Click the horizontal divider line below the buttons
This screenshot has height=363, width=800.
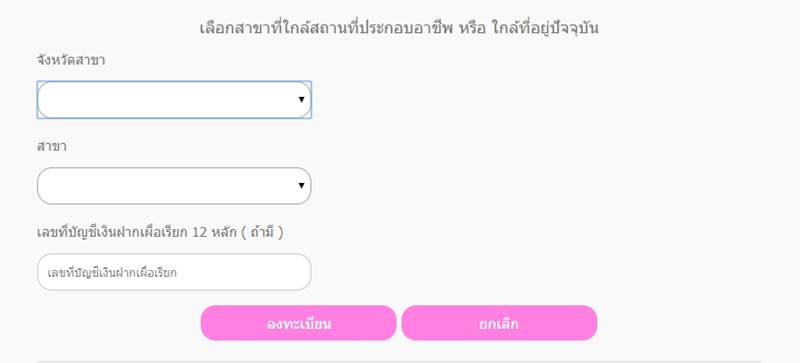pyautogui.click(x=399, y=361)
